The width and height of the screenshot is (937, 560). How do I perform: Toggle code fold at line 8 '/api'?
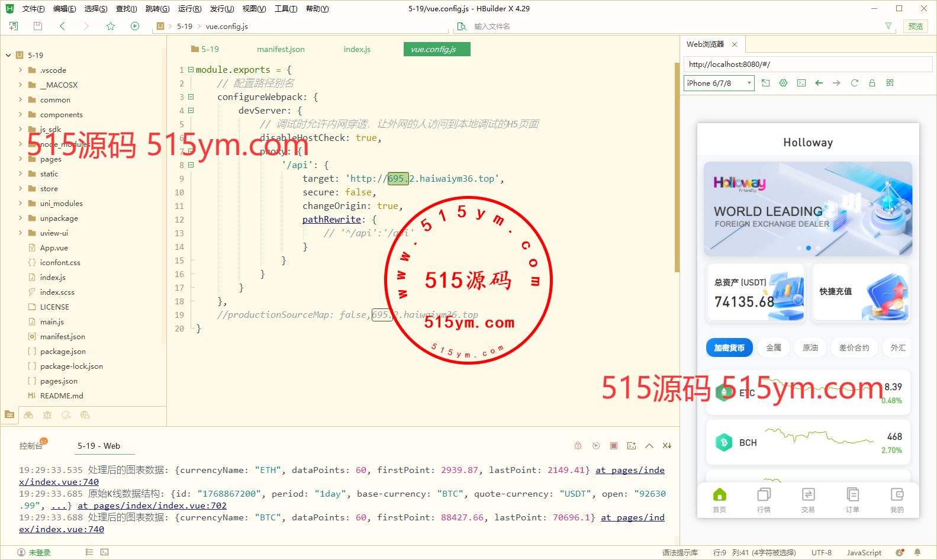point(191,165)
